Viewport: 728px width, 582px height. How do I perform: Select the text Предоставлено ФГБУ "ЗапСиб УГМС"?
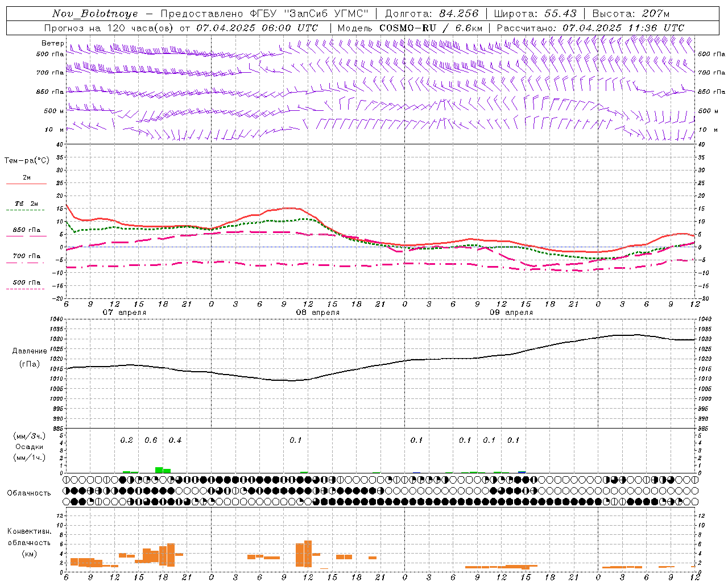(x=264, y=14)
